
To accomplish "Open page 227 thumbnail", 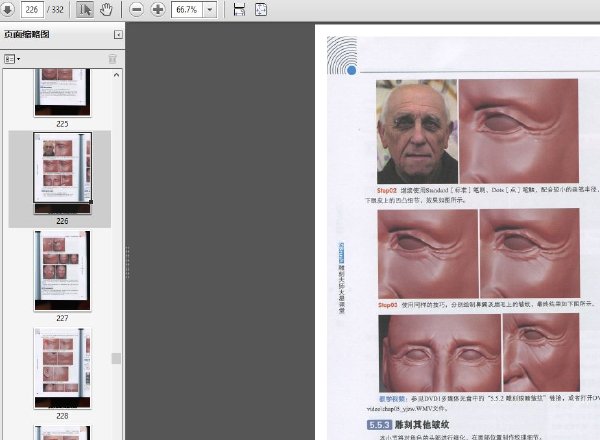I will (62, 271).
